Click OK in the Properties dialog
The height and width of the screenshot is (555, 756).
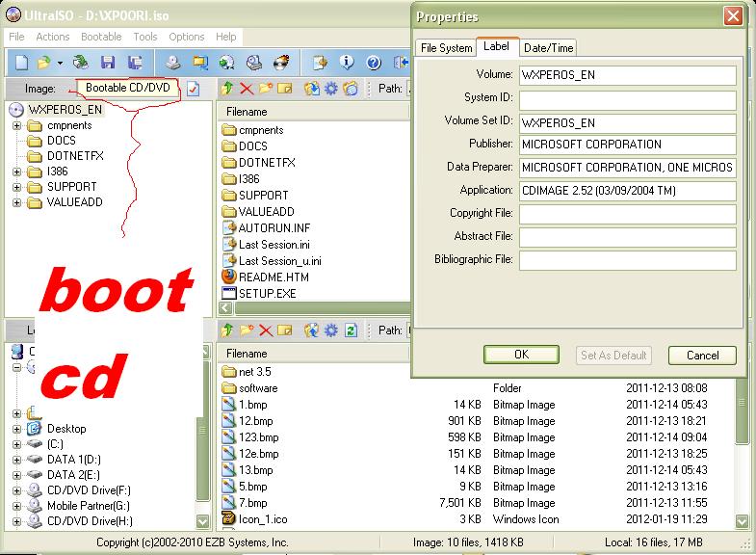coord(521,355)
